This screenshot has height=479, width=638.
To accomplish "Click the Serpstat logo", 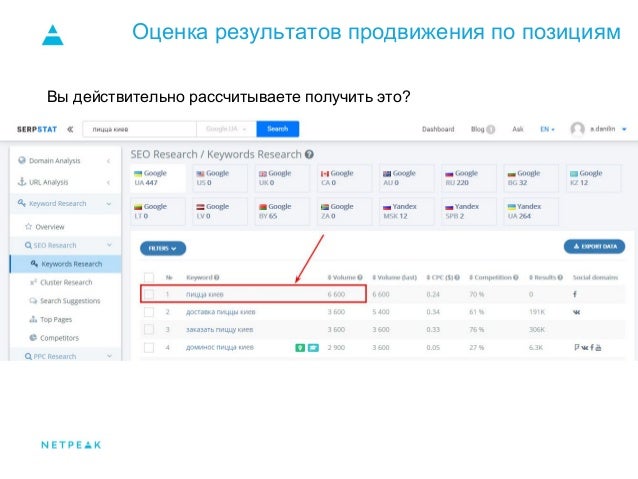I will coord(37,129).
